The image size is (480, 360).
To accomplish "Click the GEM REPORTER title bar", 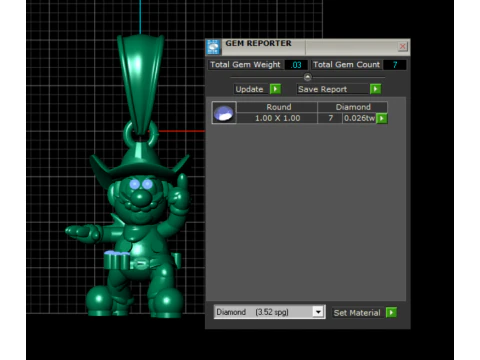I will 308,47.
